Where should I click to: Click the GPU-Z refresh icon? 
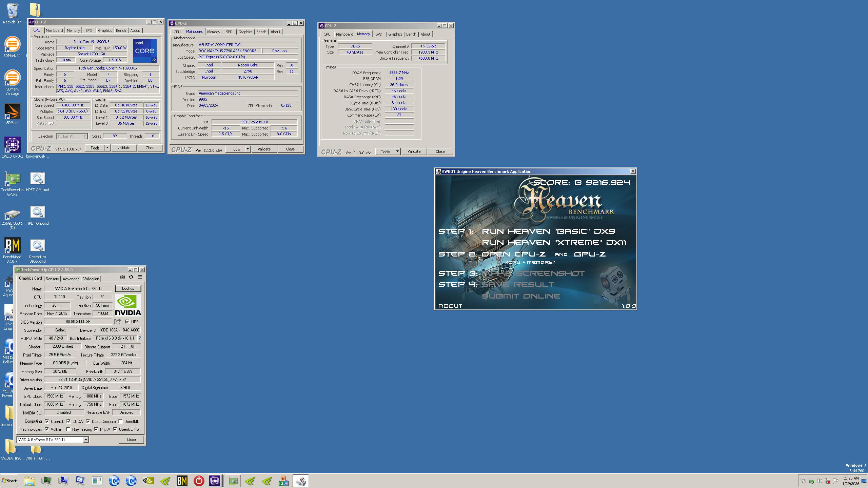click(x=131, y=277)
